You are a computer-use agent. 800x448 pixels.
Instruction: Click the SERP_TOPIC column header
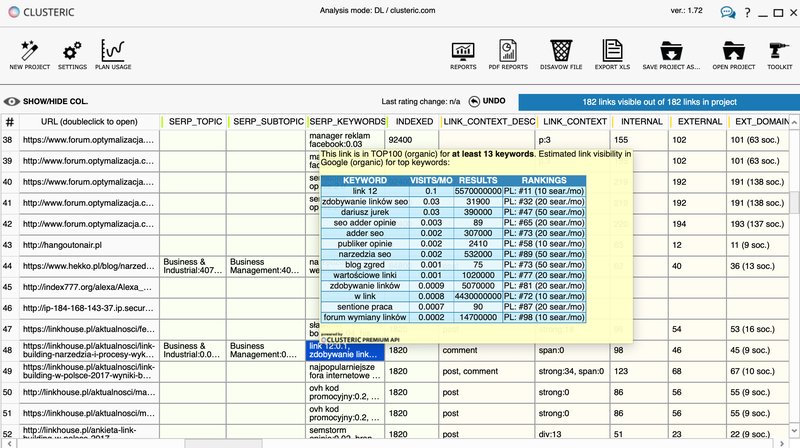[x=195, y=121]
